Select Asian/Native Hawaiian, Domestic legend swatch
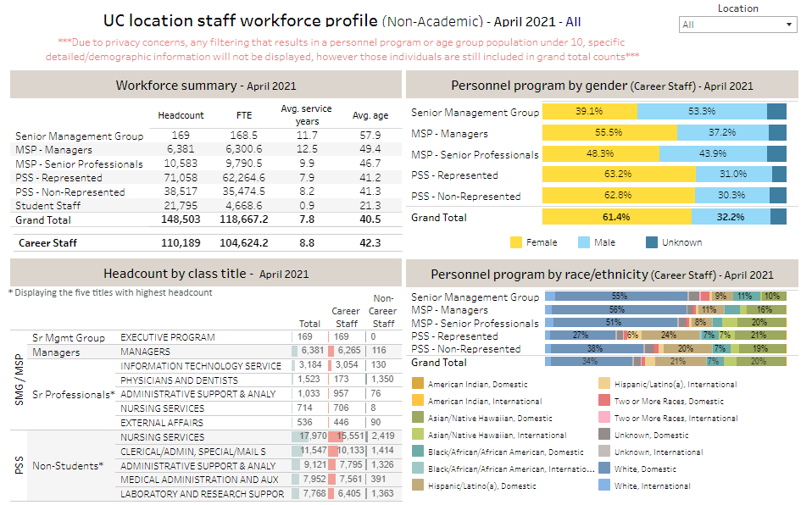This screenshot has width=812, height=505. (417, 418)
